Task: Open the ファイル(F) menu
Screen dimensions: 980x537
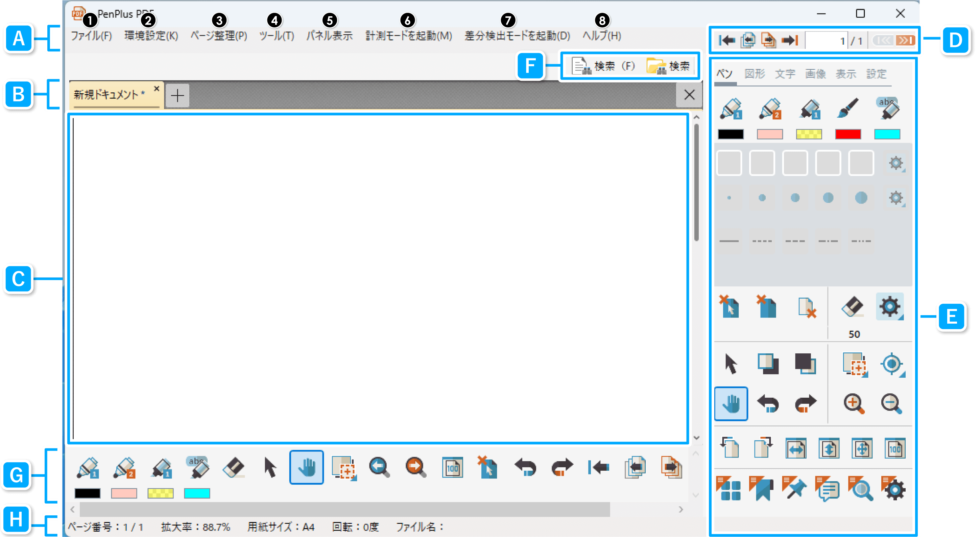Action: (91, 36)
